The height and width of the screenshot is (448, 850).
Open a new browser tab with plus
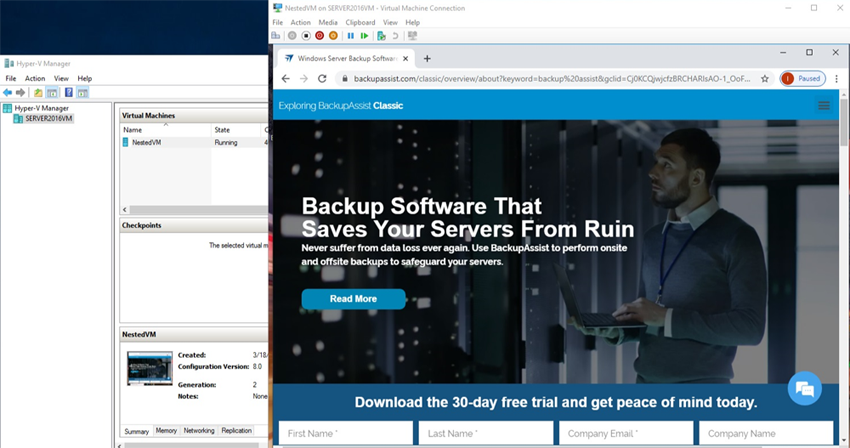[427, 59]
